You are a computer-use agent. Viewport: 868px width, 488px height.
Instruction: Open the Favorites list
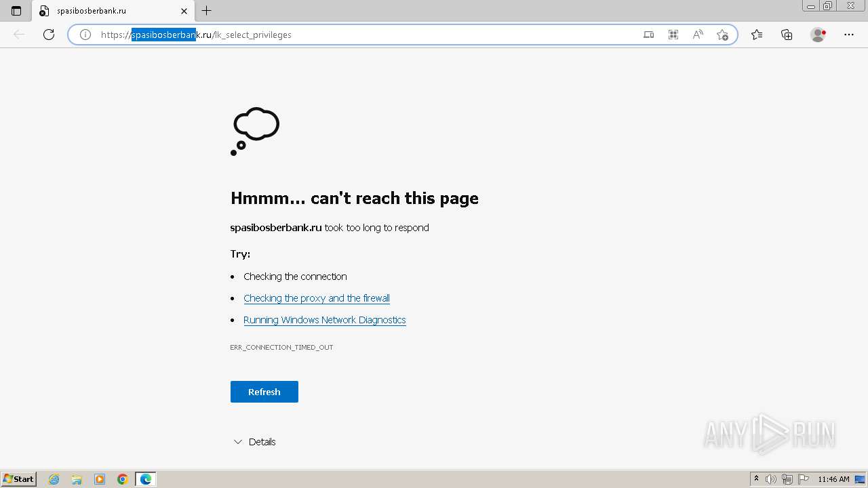[757, 35]
